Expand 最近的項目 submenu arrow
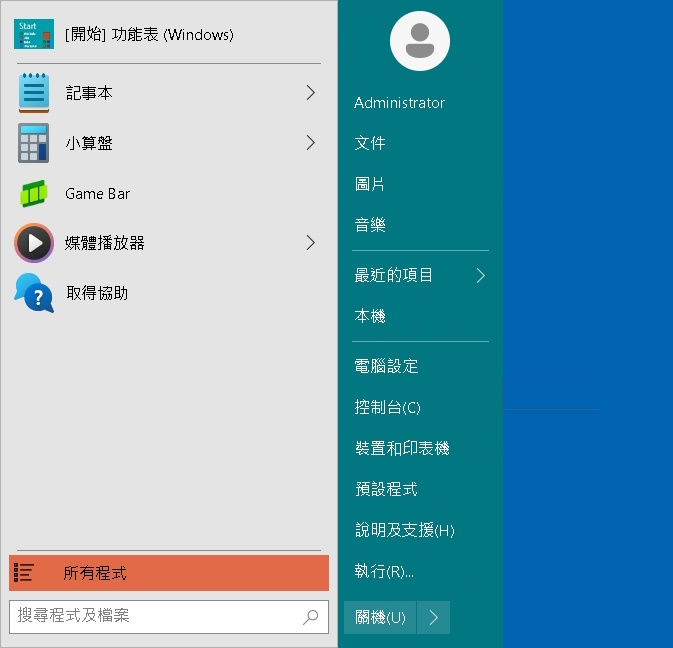Screen dimensions: 673x648 point(480,275)
